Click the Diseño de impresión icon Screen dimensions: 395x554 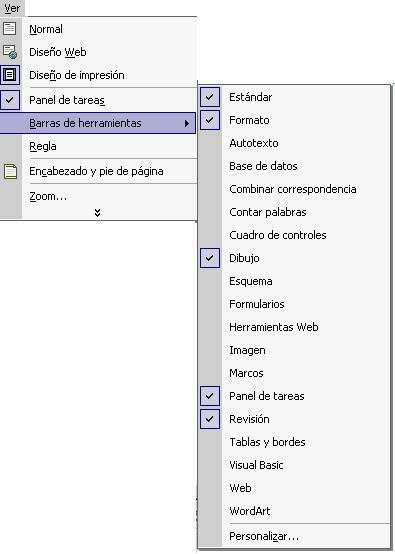coord(10,75)
